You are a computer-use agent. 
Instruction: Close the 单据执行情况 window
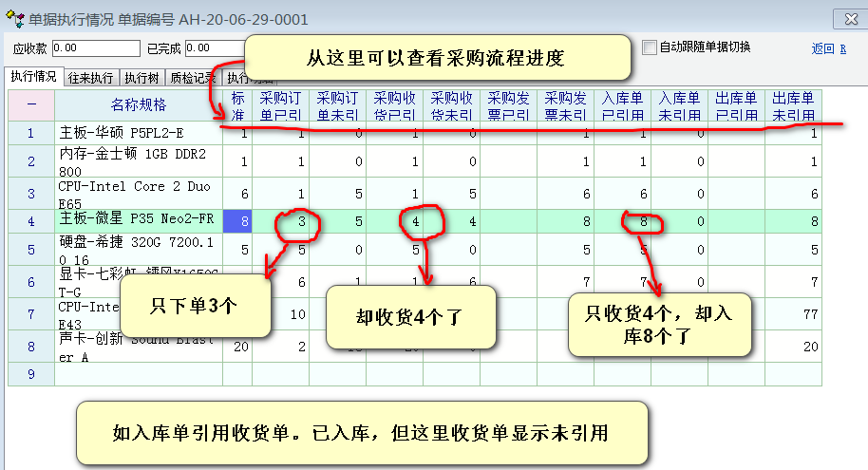(850, 18)
